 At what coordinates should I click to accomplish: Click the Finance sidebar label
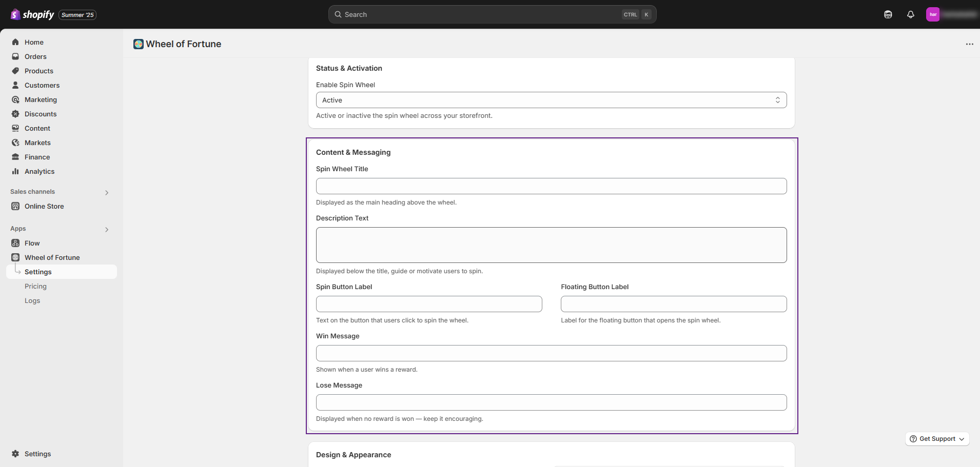point(37,157)
